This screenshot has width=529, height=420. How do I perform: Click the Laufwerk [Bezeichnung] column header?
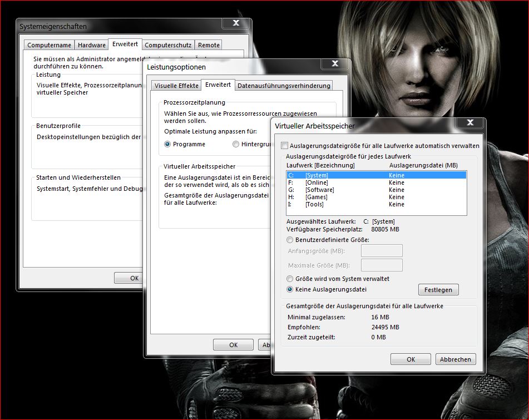[x=320, y=165]
